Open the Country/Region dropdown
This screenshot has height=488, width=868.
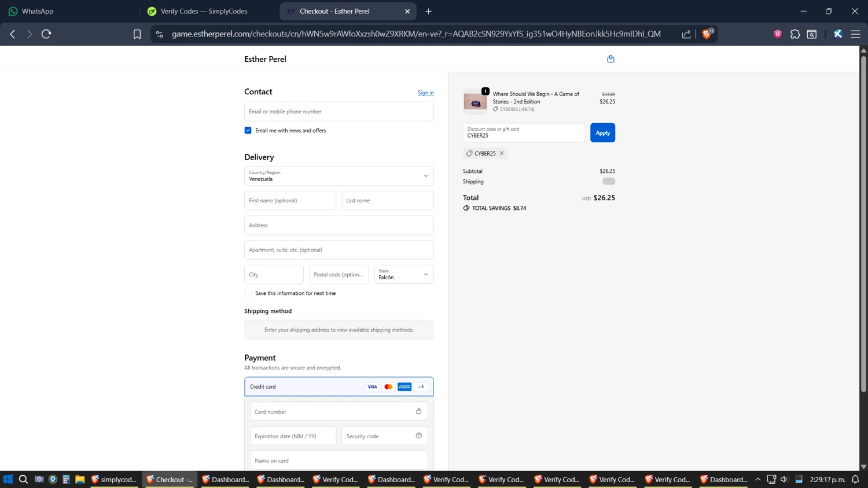[339, 176]
